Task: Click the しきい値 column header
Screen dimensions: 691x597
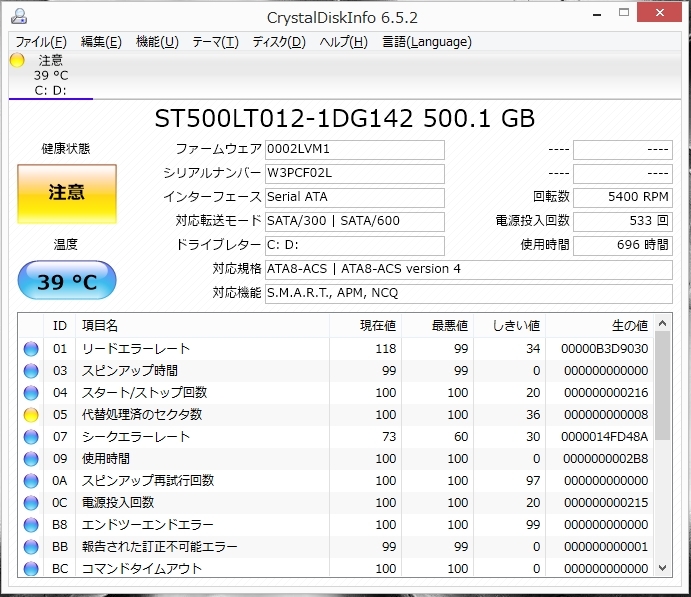Action: 510,326
